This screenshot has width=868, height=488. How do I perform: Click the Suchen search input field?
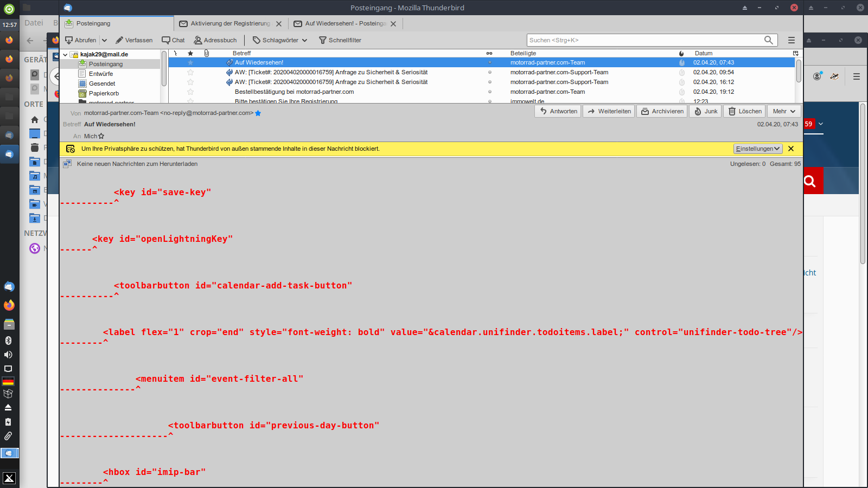tap(644, 40)
